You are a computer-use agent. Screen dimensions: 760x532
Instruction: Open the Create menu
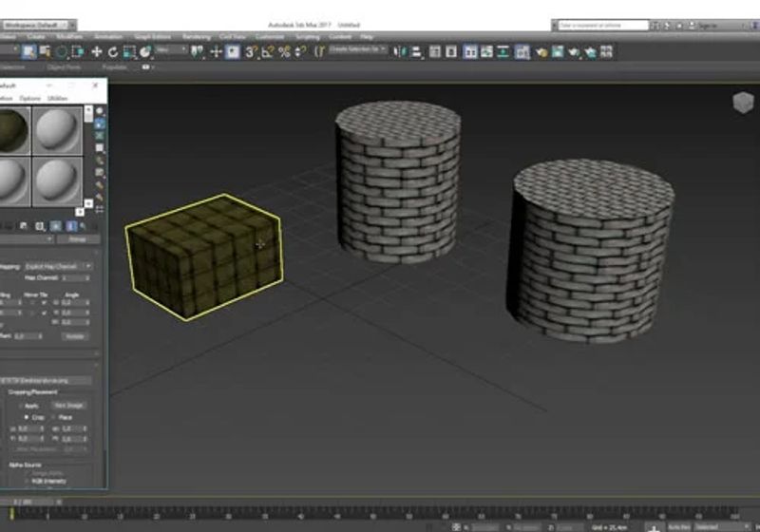36,37
